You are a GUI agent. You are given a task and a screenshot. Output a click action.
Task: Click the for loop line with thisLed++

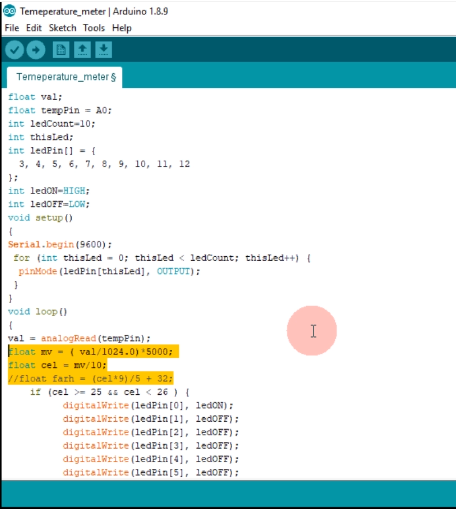click(x=162, y=258)
